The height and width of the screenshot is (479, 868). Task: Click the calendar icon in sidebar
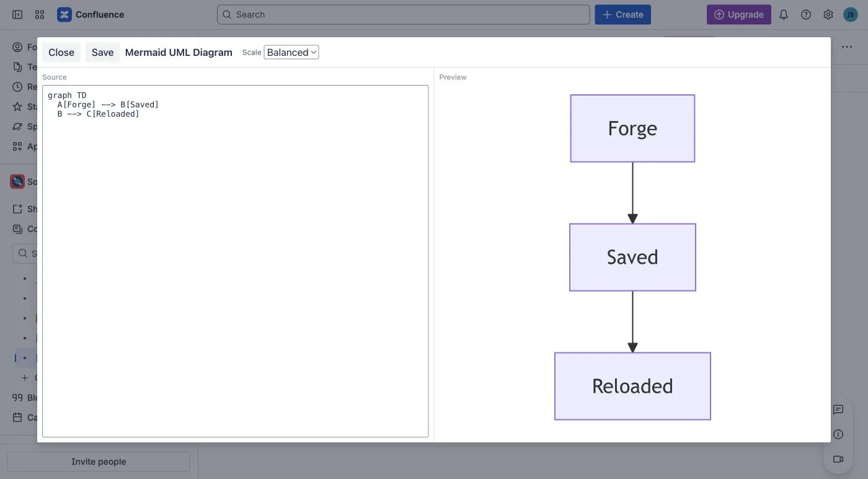pos(17,418)
